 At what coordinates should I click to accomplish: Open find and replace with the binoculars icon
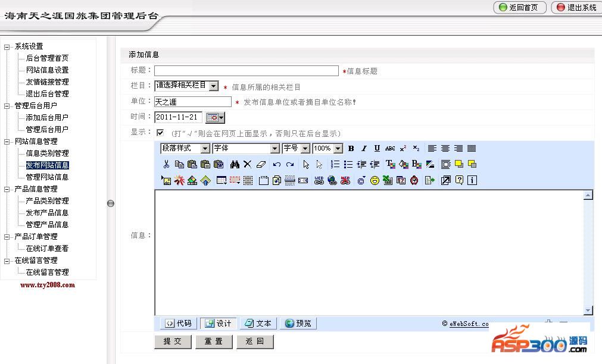[x=235, y=164]
